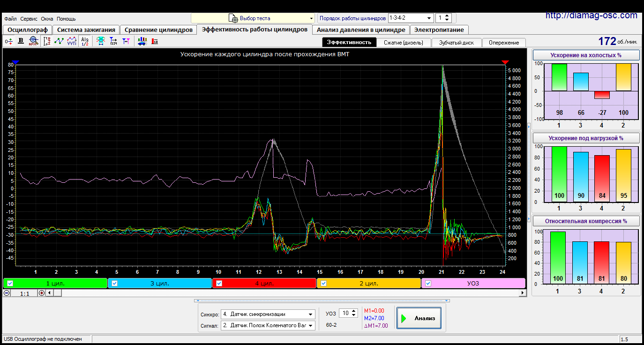This screenshot has width=644, height=345.
Task: Select the 'Опережение' sub-tab
Action: (504, 42)
